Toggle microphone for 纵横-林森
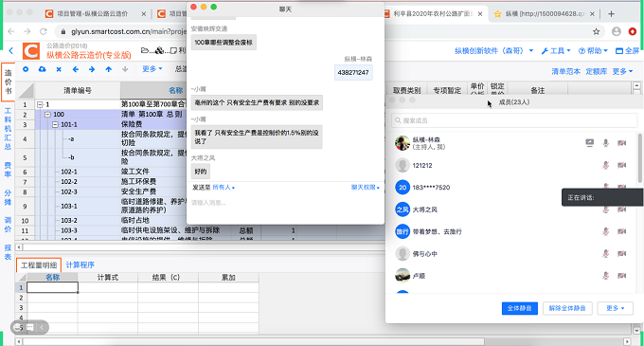 [605, 142]
